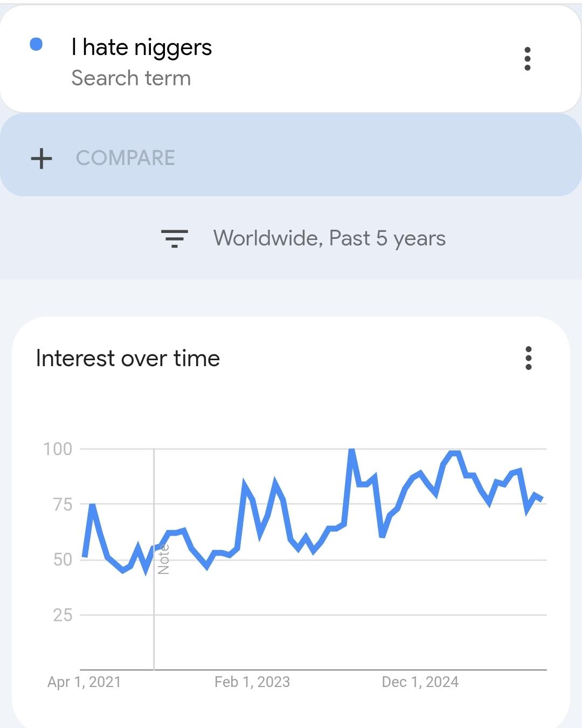Viewport: 582px width, 728px height.
Task: Click the blue dot next to the search term
Action: 36,44
